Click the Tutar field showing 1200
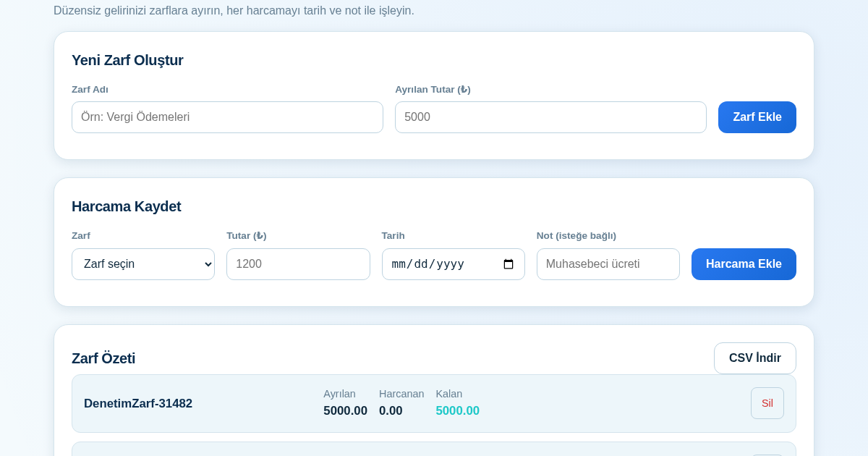868x456 pixels. click(x=298, y=264)
